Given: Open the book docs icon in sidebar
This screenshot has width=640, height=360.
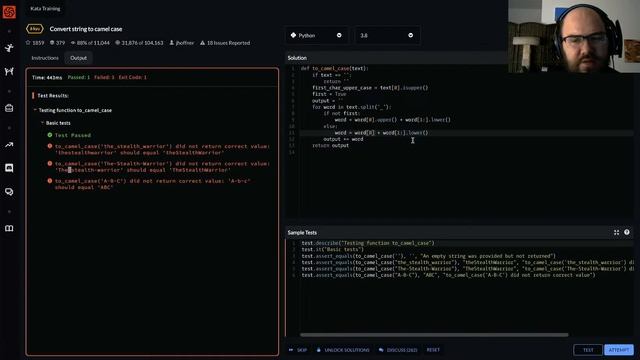Looking at the screenshot, I should point(9,228).
